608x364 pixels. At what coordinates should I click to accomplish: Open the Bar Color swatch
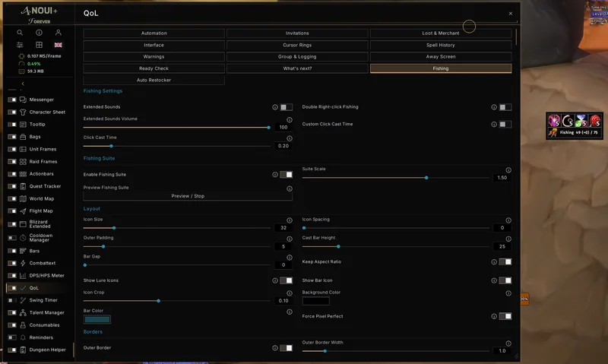click(x=97, y=319)
